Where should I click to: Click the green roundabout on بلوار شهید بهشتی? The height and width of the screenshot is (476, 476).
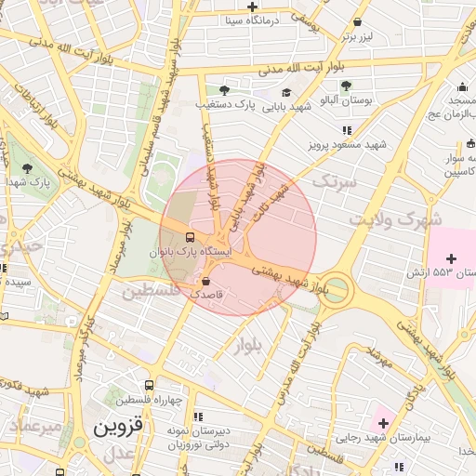click(336, 289)
